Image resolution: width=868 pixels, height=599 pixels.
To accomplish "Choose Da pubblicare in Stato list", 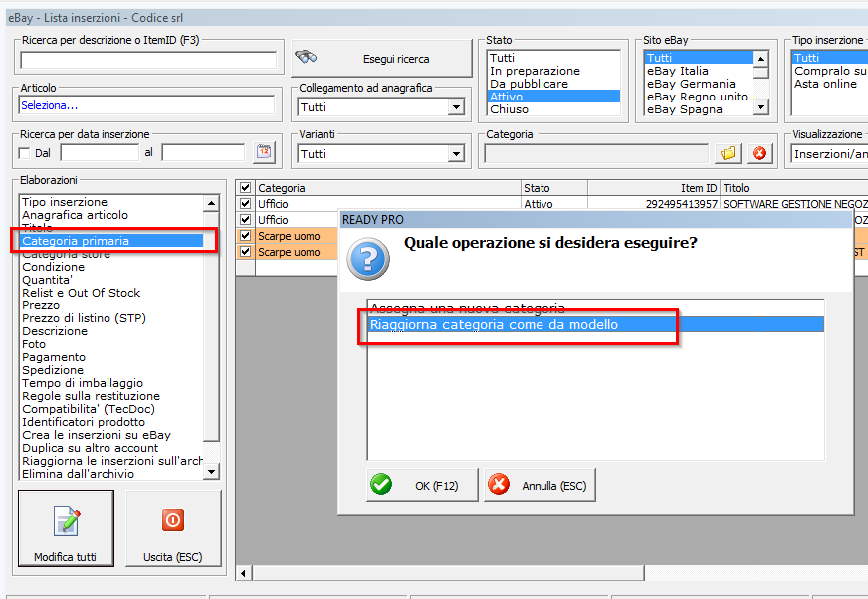I will tap(553, 84).
